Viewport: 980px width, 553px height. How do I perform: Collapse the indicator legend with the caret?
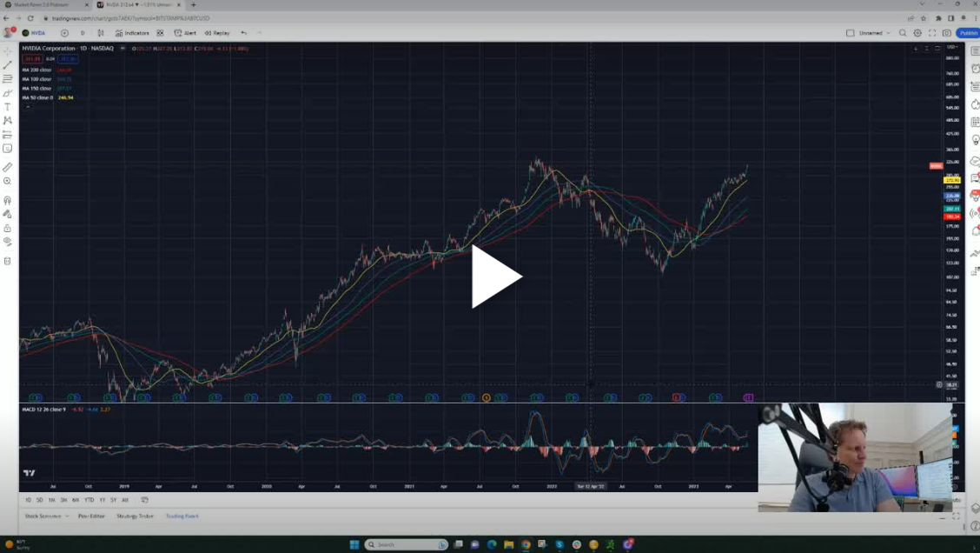pos(28,107)
